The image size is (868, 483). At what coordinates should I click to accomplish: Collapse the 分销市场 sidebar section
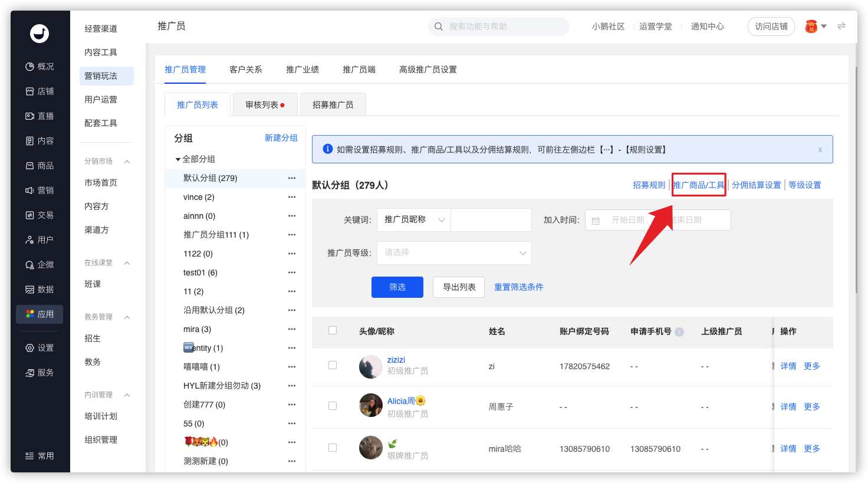[x=127, y=162]
